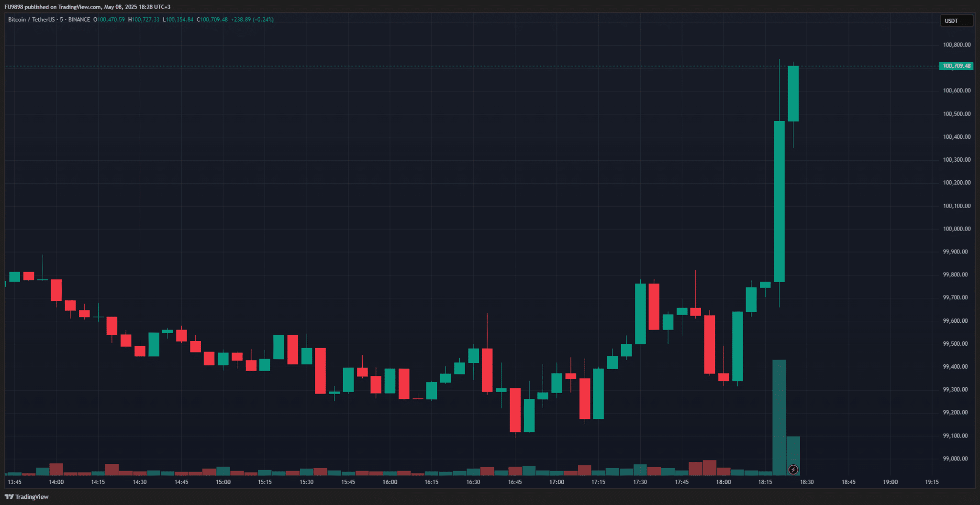980x505 pixels.
Task: Click the 17:30 label on the time axis
Action: pyautogui.click(x=640, y=482)
